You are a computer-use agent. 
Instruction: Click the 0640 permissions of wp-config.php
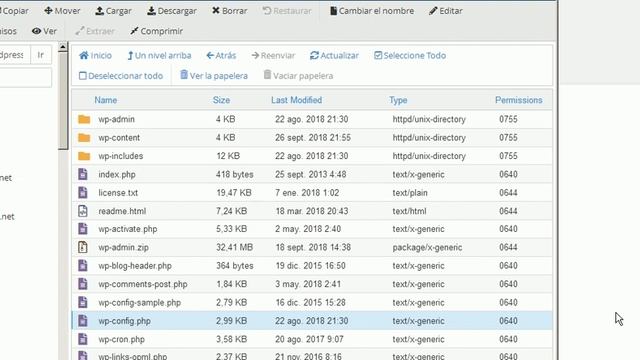coord(508,321)
